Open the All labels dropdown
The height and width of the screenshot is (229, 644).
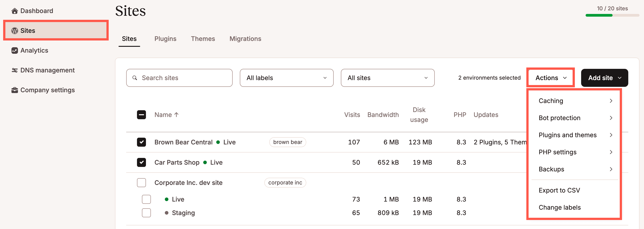(287, 78)
